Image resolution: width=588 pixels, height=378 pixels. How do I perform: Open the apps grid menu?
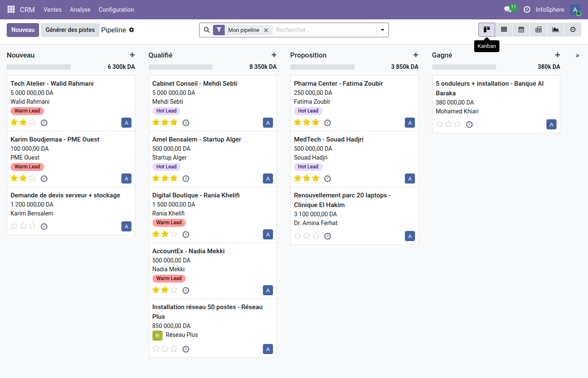[10, 9]
